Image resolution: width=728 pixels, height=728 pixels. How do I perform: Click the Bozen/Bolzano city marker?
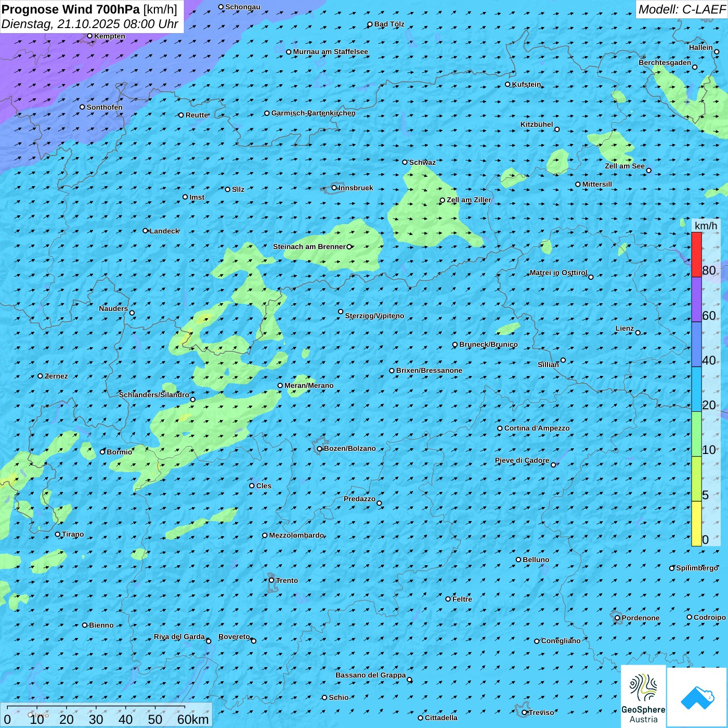(x=319, y=449)
